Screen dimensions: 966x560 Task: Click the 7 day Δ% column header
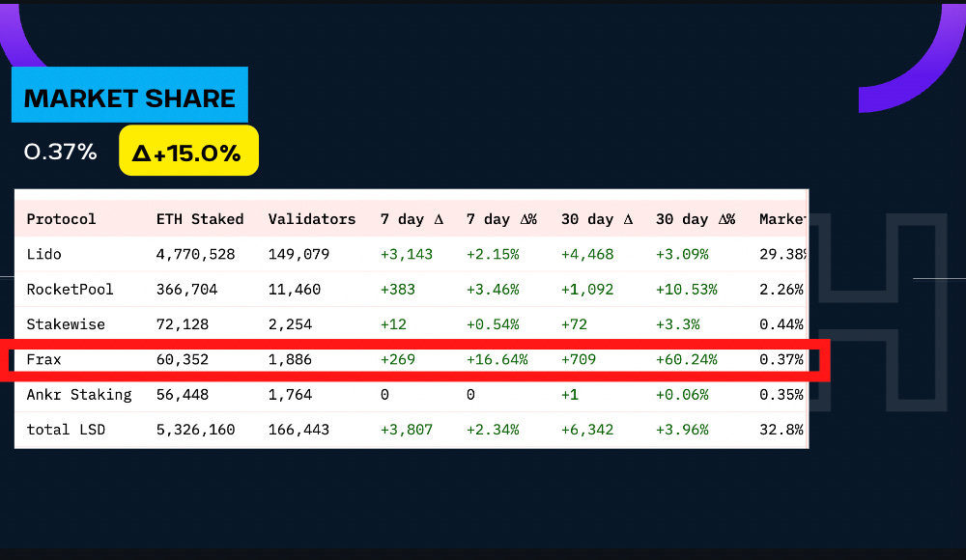(x=501, y=219)
